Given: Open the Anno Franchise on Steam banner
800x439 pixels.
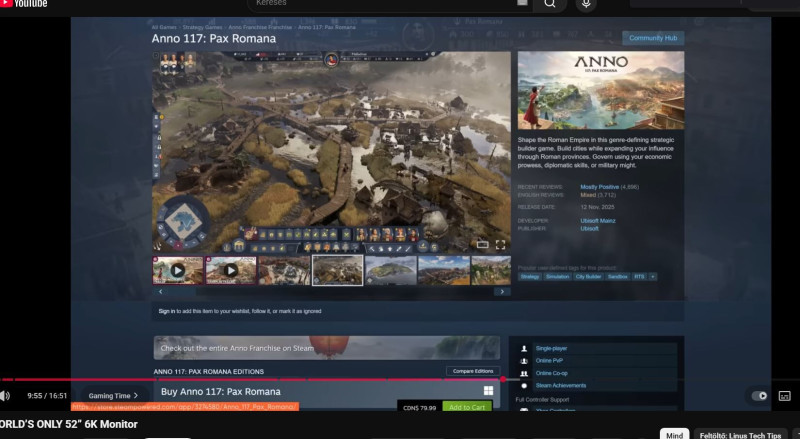Looking at the screenshot, I should coord(327,348).
